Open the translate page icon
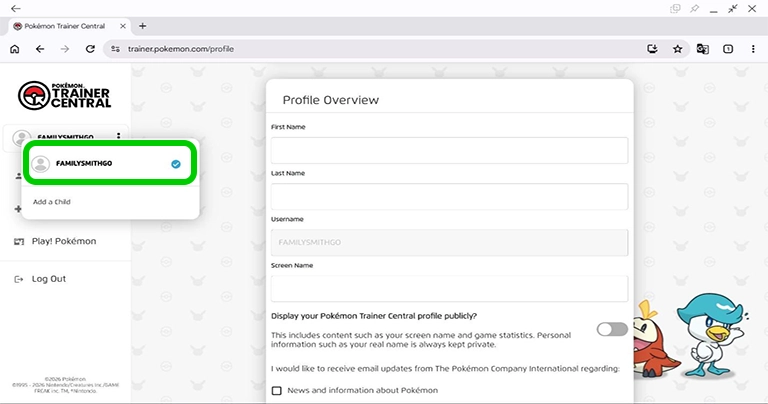The width and height of the screenshot is (768, 404). (x=702, y=49)
